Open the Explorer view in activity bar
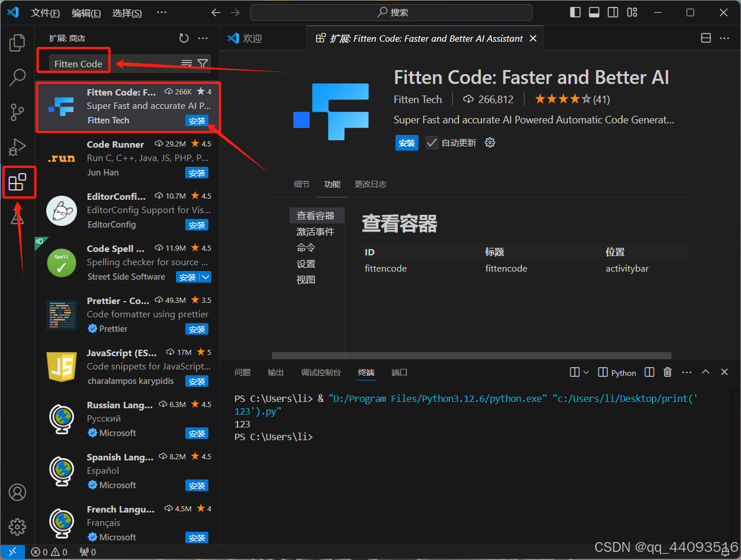Screen dimensions: 741x560 [17, 42]
